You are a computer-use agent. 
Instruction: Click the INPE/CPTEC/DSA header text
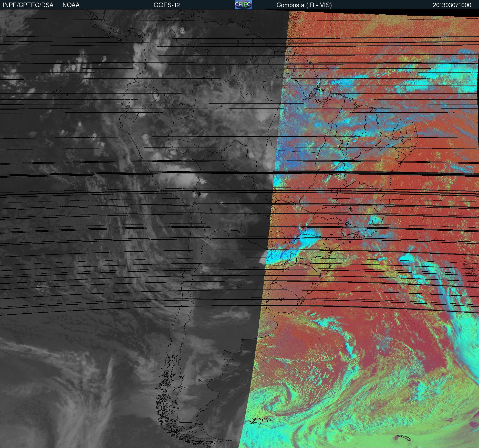coord(28,5)
